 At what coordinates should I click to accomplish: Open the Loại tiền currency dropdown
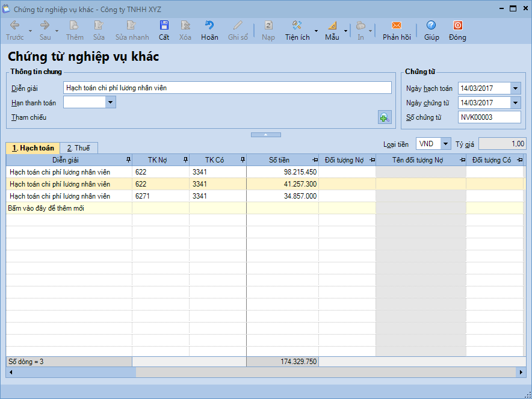tap(445, 144)
